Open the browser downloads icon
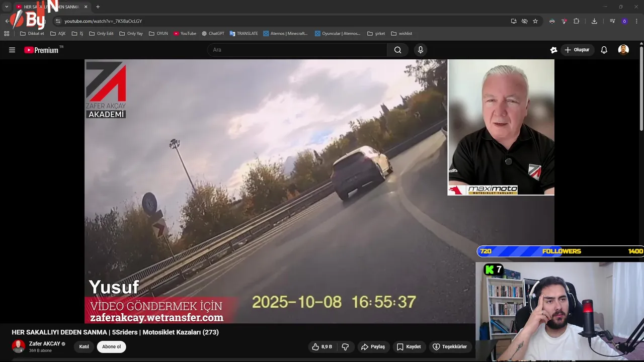 coord(594,21)
